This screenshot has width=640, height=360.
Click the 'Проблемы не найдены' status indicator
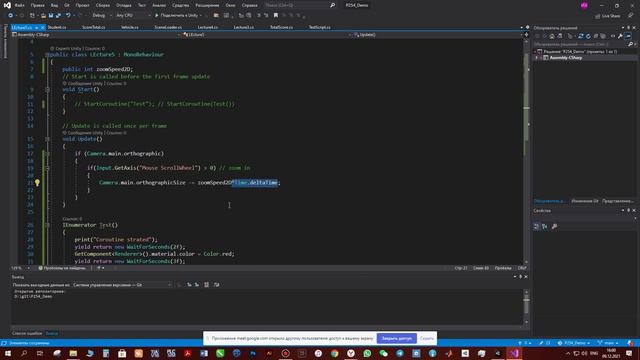pyautogui.click(x=62, y=268)
